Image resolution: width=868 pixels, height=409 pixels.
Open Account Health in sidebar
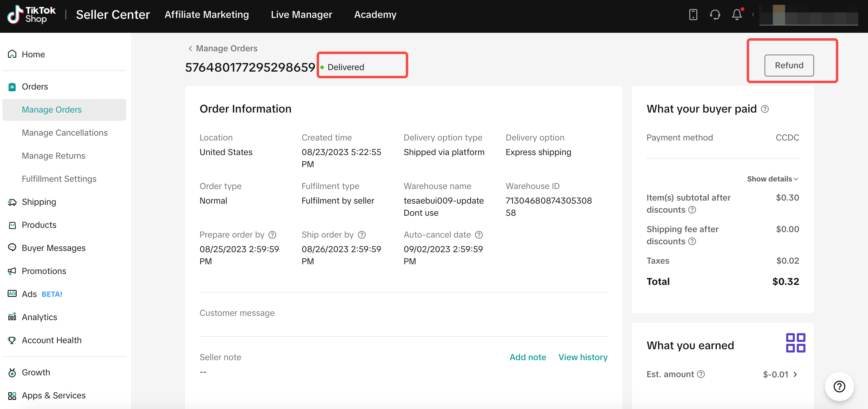52,340
